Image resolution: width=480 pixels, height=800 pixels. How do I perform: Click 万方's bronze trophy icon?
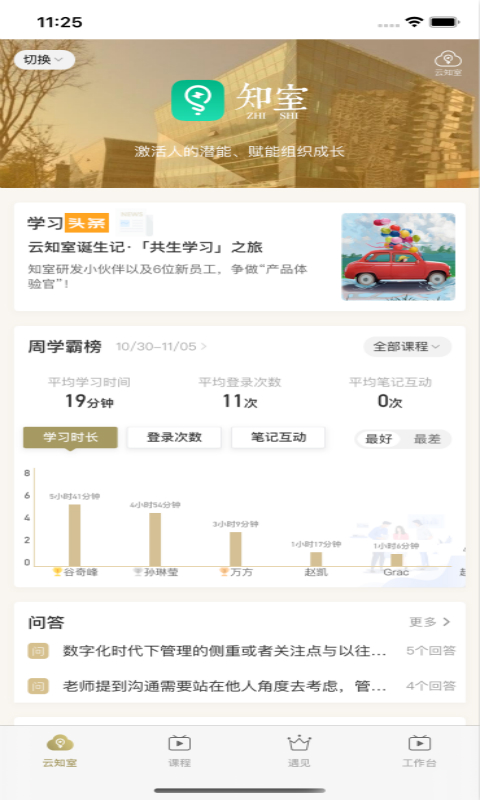coord(223,572)
